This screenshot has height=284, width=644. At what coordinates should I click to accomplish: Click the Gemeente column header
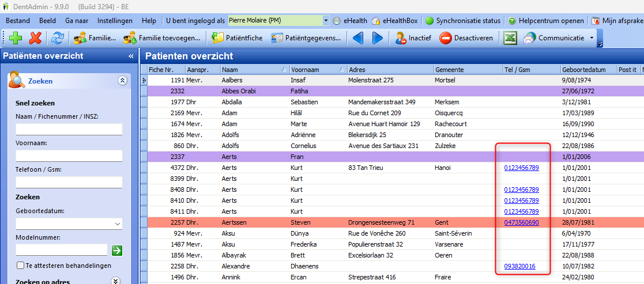tap(468, 70)
